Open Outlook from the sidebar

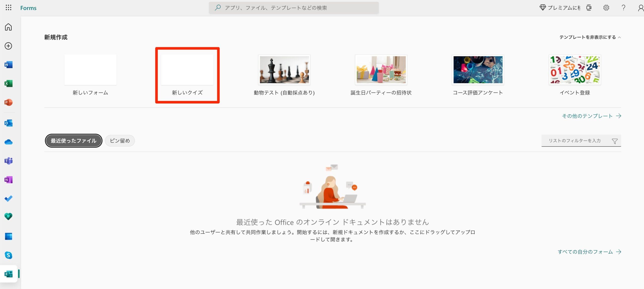click(x=8, y=123)
